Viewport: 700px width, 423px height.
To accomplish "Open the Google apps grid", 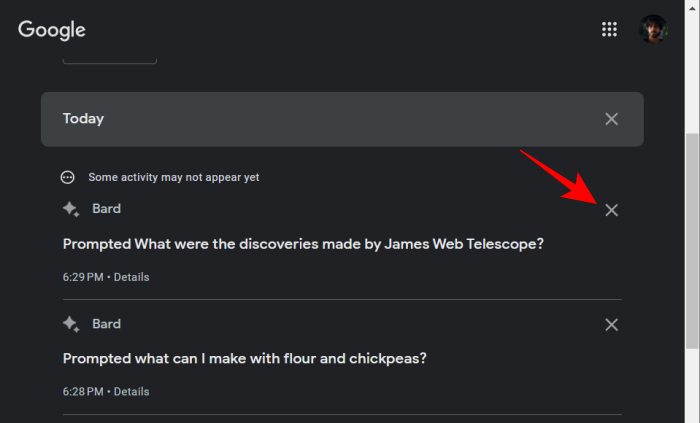I will [x=609, y=29].
